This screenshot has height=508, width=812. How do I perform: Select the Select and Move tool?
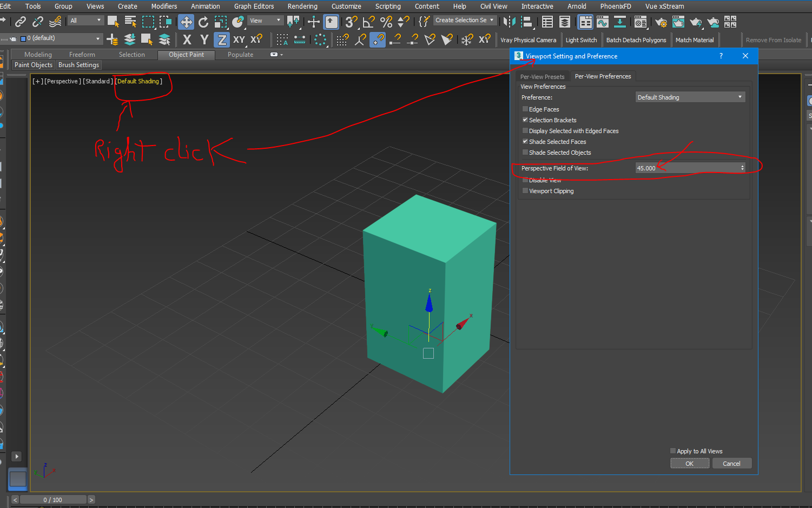pos(187,22)
